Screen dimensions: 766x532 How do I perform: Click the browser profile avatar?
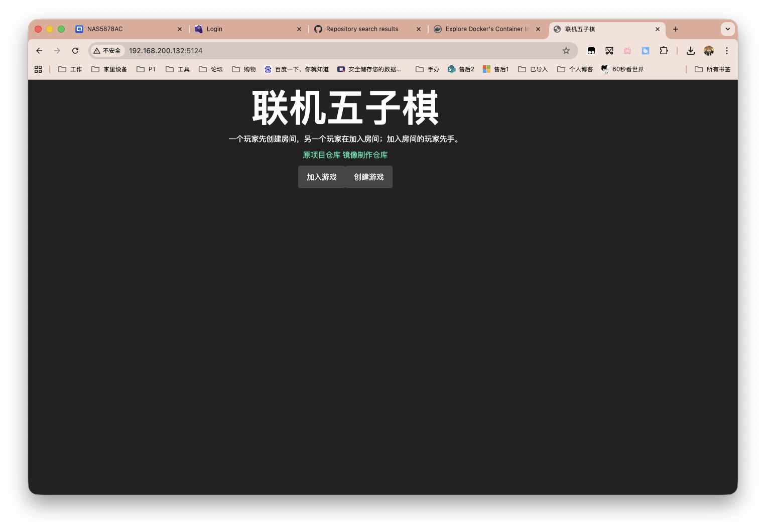[x=708, y=51]
